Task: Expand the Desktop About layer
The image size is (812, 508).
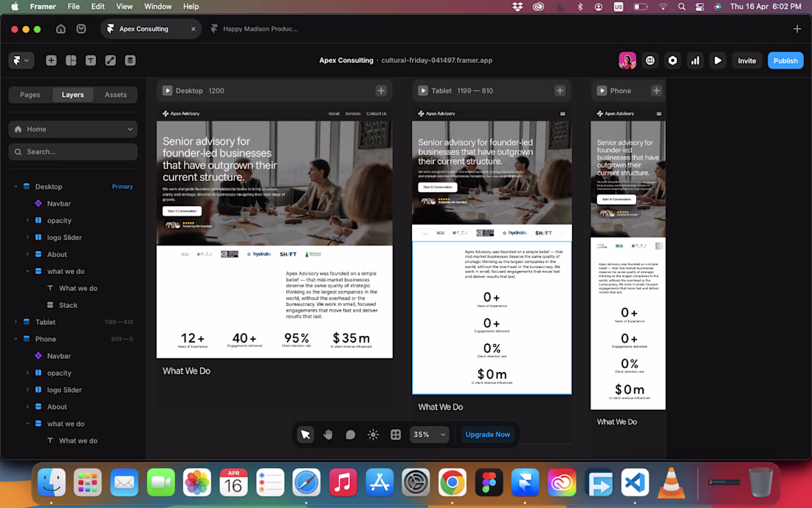Action: pos(27,254)
